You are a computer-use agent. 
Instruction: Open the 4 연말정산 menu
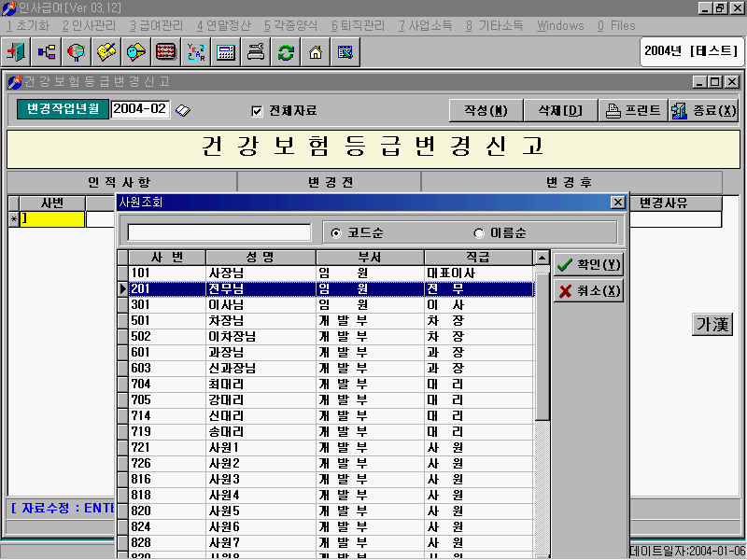pos(227,26)
